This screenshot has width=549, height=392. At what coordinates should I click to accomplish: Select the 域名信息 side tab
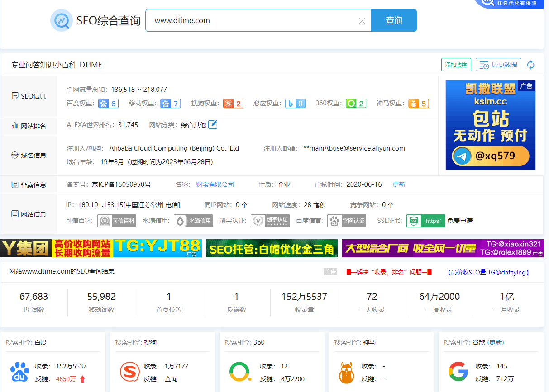29,156
